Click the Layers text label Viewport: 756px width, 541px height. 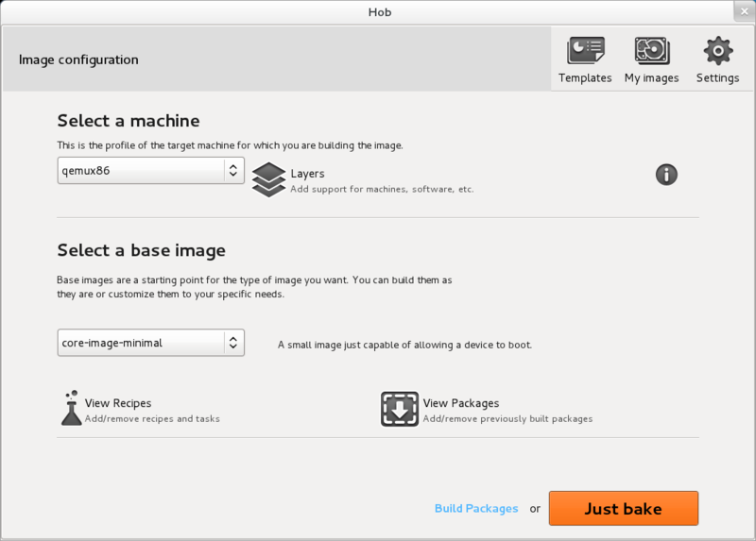[307, 174]
